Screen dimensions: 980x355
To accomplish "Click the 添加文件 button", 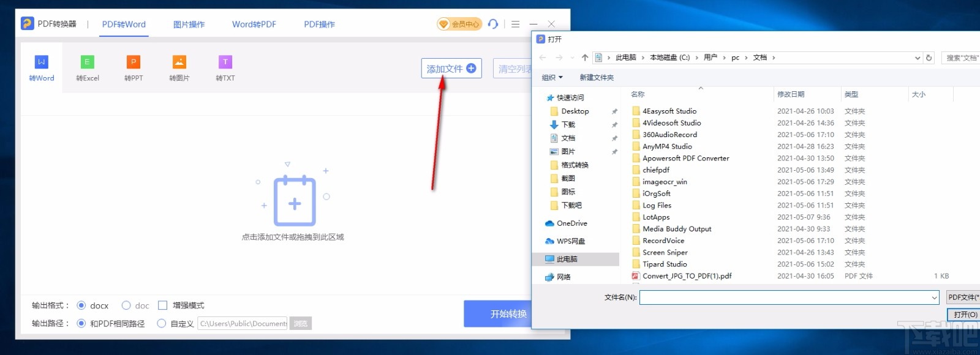I will [451, 69].
